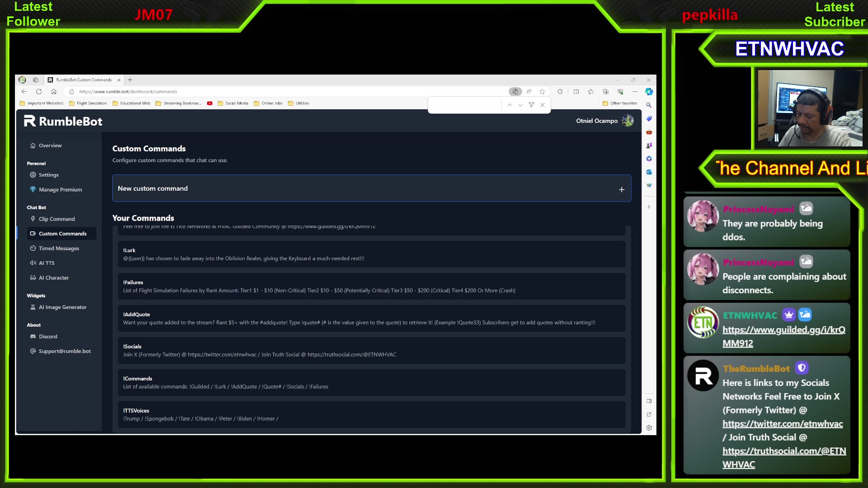
Task: Open the Settings and more ellipsis menu
Action: pyautogui.click(x=635, y=91)
